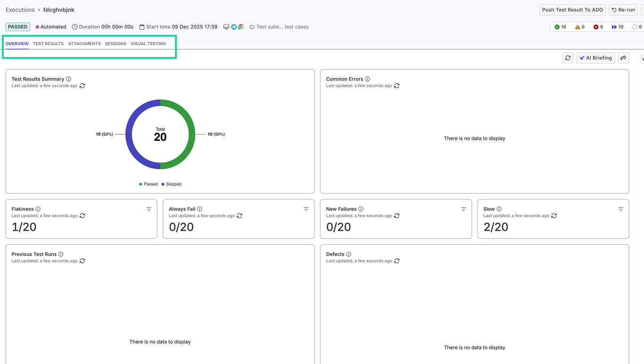Click the 1/20 Flakiness value
The image size is (644, 364).
tap(24, 227)
